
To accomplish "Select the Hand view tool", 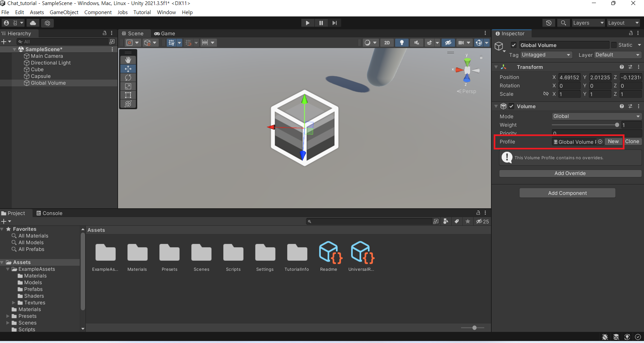I will [128, 60].
